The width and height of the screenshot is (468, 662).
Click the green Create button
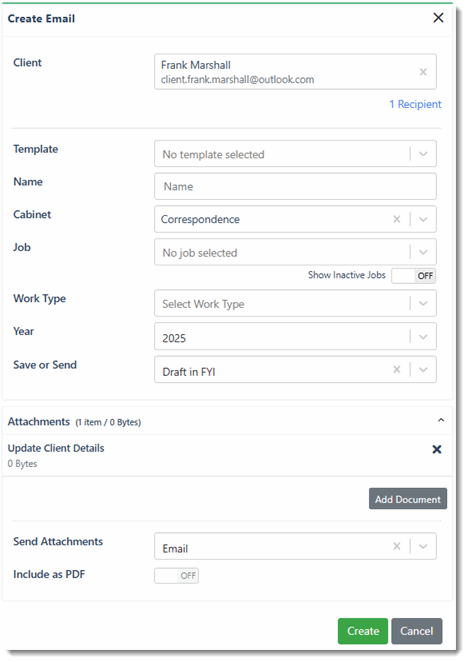362,631
